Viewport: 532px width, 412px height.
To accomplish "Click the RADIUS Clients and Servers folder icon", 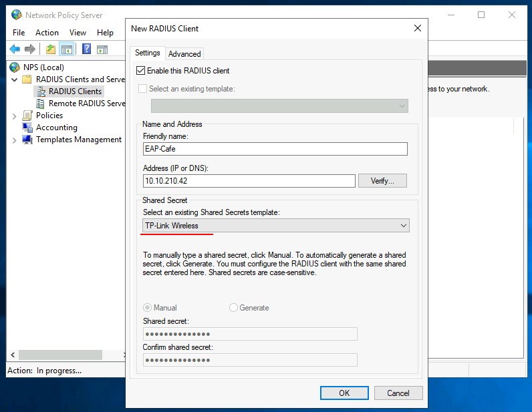I will pos(27,79).
